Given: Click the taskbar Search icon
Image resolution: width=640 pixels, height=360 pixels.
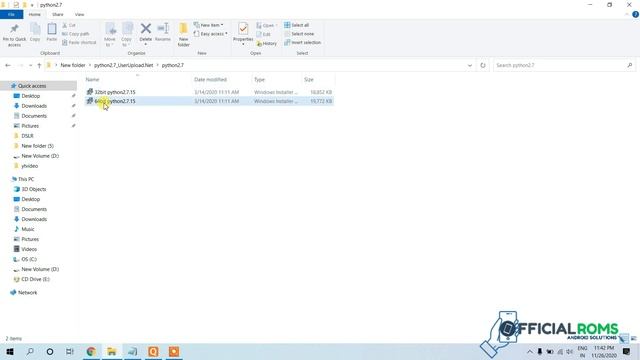Looking at the screenshot, I should point(30,351).
